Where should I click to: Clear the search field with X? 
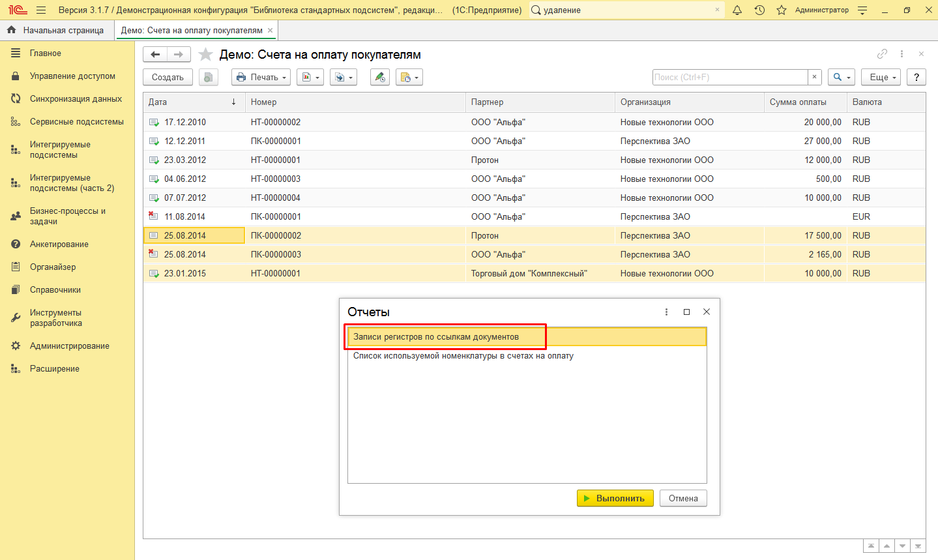(814, 77)
